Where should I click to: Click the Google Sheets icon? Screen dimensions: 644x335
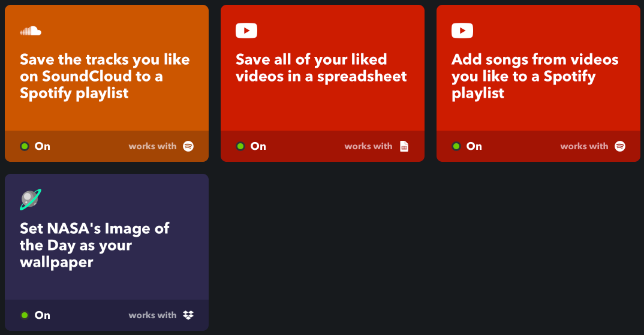coord(404,146)
